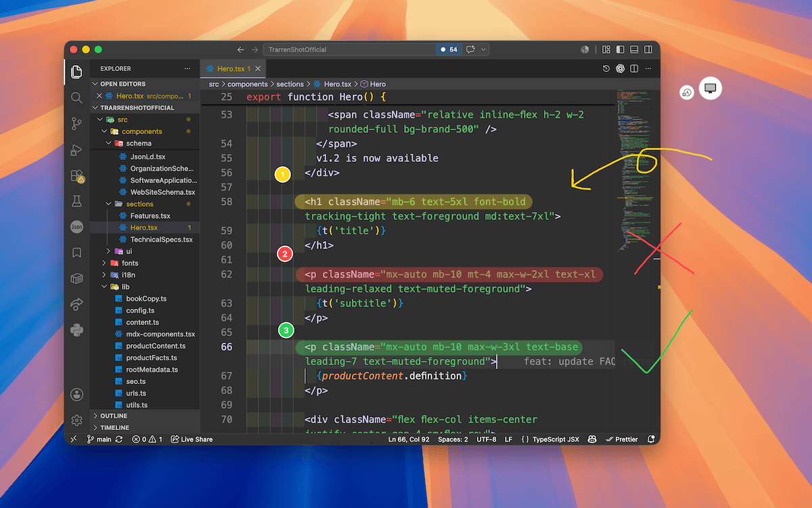The height and width of the screenshot is (508, 812).
Task: Open the remote window indicator in status bar
Action: pos(73,439)
